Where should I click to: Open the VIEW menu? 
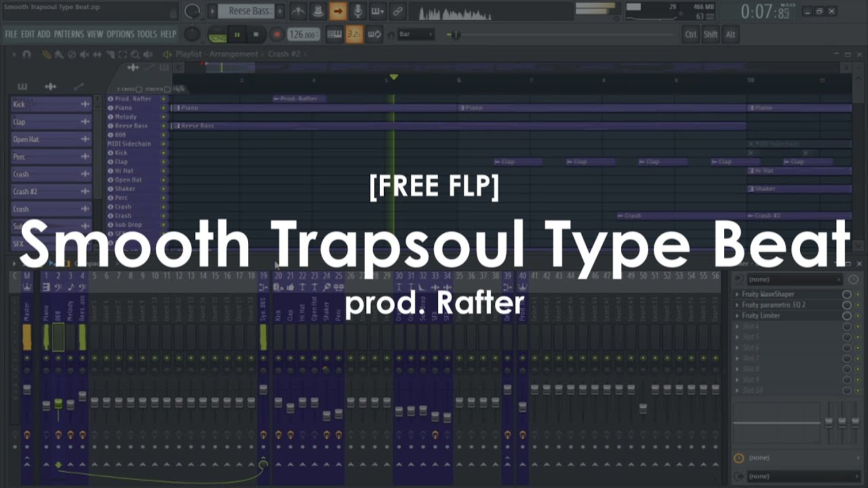tap(95, 34)
